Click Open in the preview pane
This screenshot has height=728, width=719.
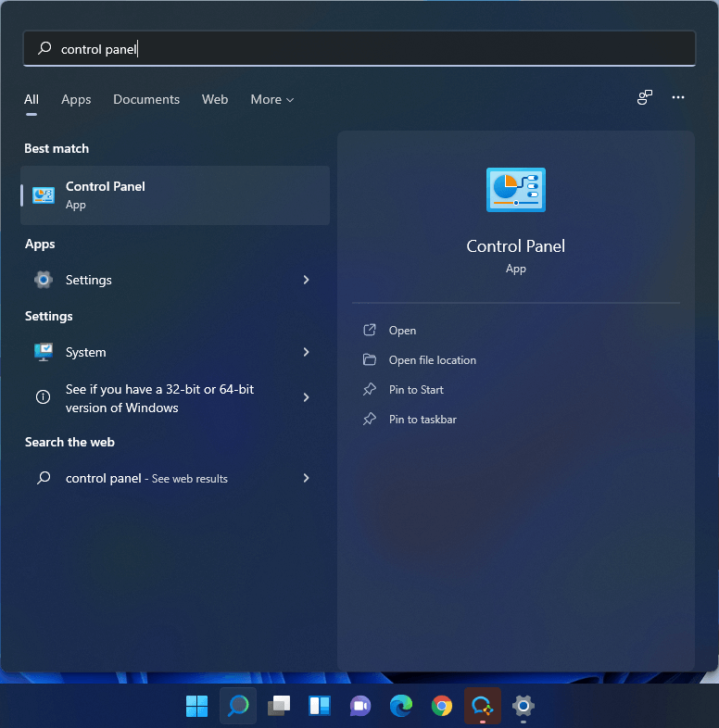(x=402, y=331)
